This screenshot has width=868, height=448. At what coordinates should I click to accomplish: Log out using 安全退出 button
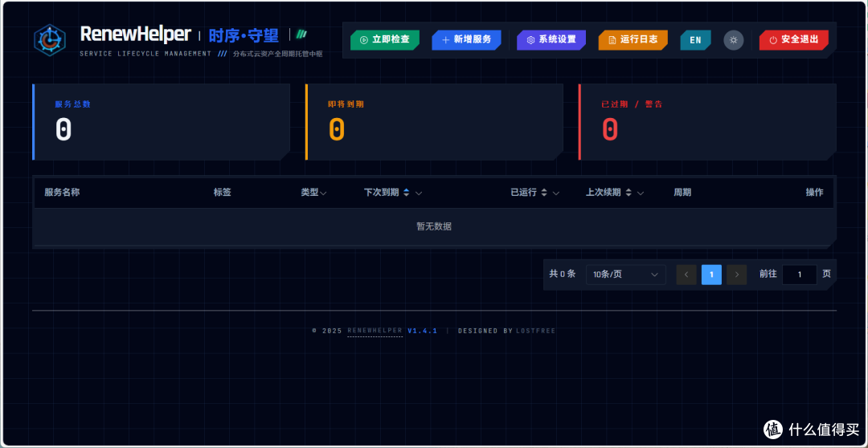click(x=794, y=40)
